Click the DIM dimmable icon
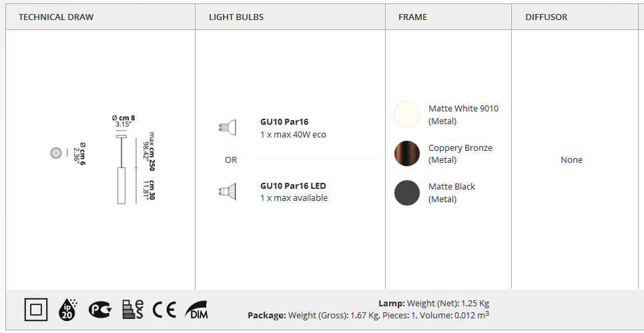 pos(197,310)
